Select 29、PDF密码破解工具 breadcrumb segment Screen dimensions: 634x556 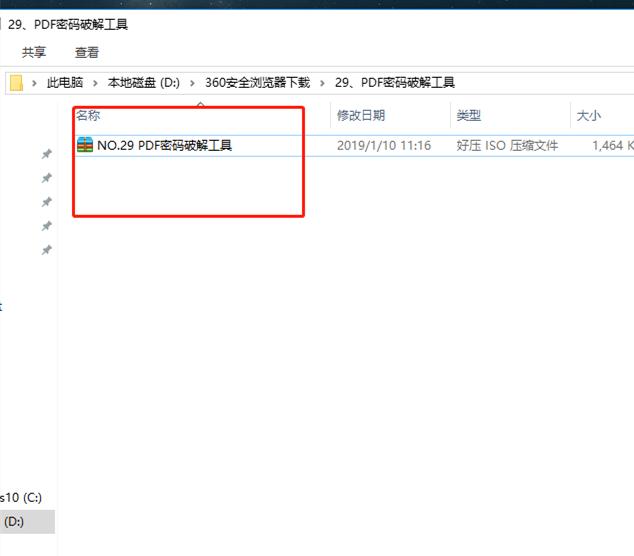[395, 82]
